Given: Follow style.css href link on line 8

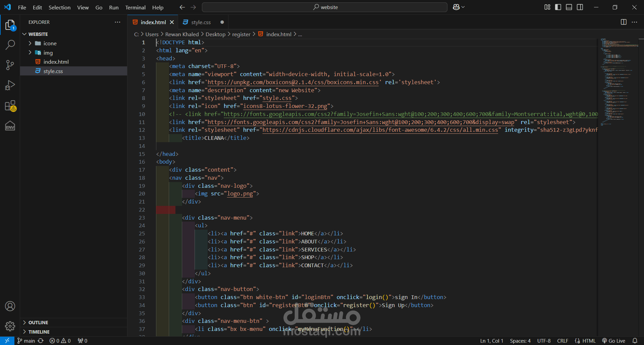Looking at the screenshot, I should [277, 98].
